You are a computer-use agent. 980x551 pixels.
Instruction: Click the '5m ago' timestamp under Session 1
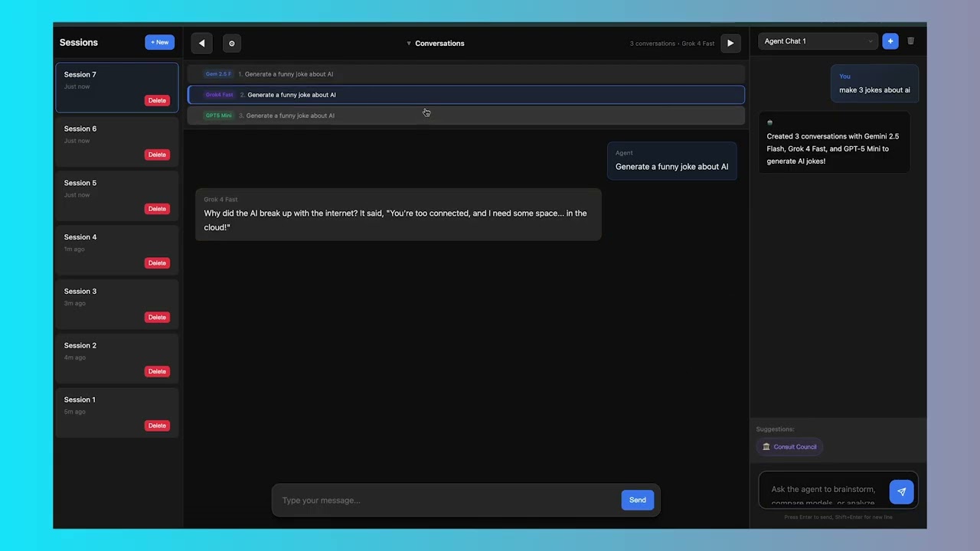click(x=75, y=412)
